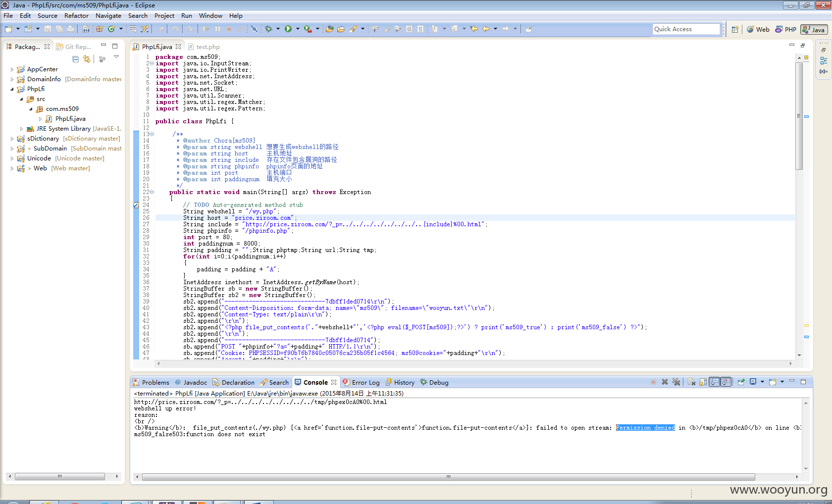Viewport: 832px width, 504px height.
Task: Select the Unicode project in tree
Action: 60,158
